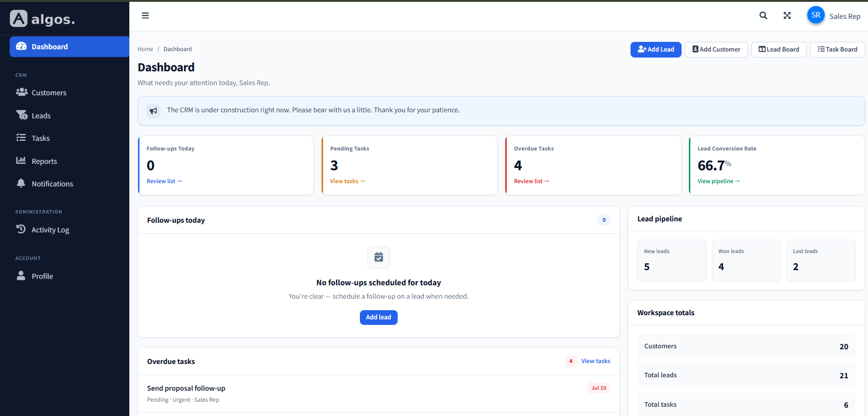Open the Activity Log menu label

click(x=50, y=230)
